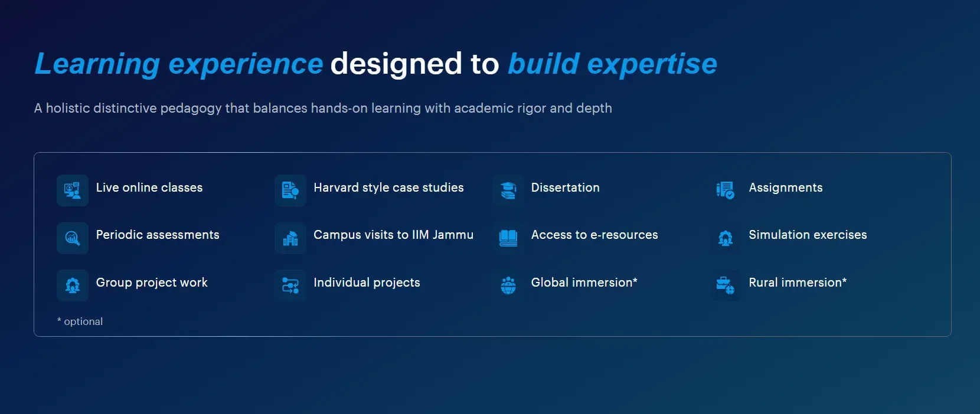Click the Live online classes icon

click(x=73, y=190)
